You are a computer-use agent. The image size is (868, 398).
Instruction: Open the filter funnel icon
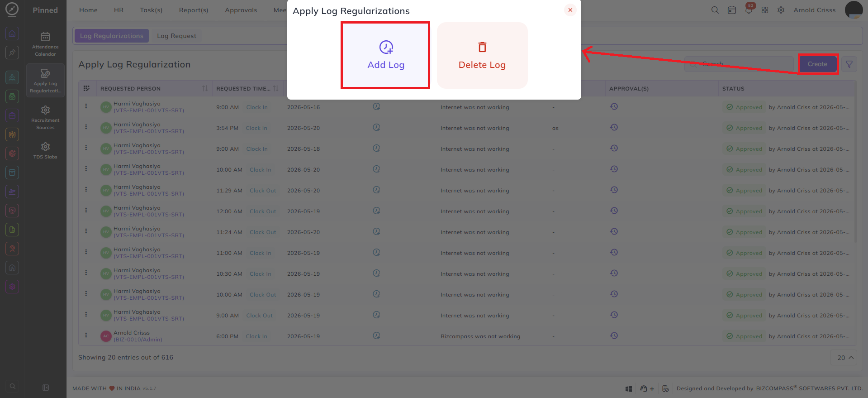[x=849, y=64]
